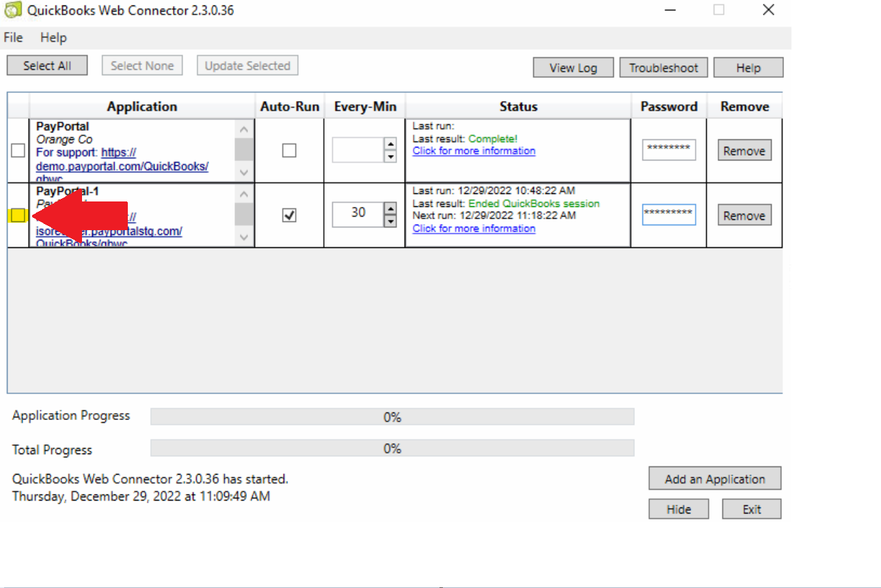
Task: Decrease Every-Min value for PayPortal Orange Co
Action: pyautogui.click(x=390, y=156)
